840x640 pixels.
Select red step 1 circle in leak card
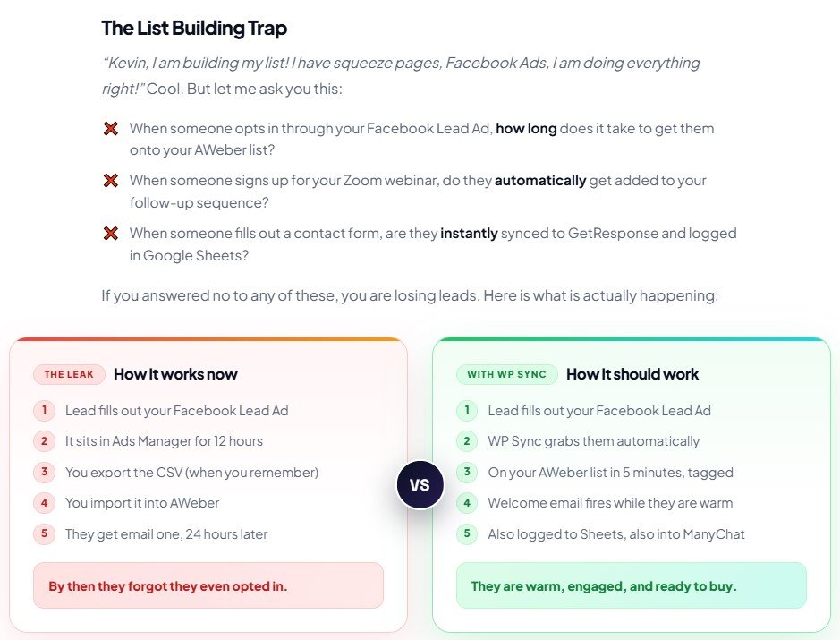[45, 411]
